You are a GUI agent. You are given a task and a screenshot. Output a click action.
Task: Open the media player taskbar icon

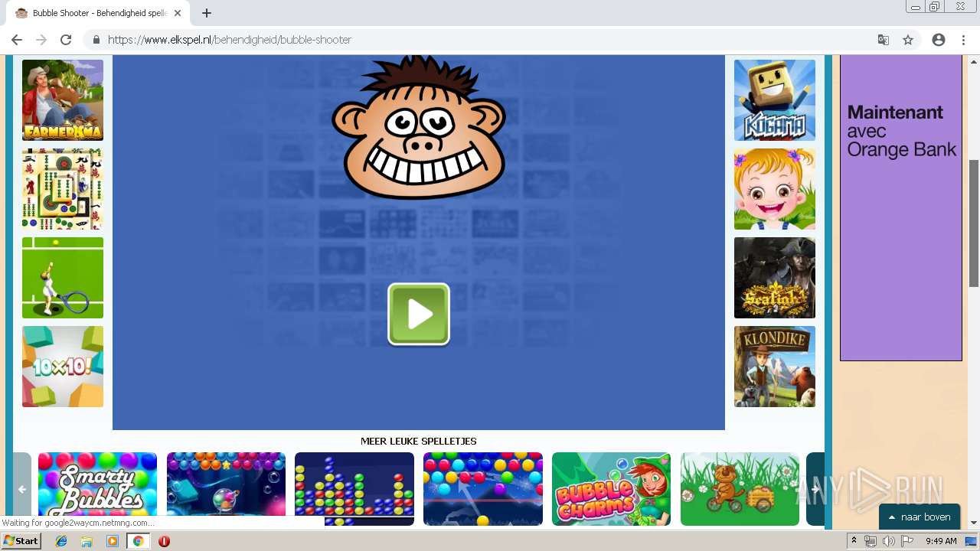click(113, 541)
